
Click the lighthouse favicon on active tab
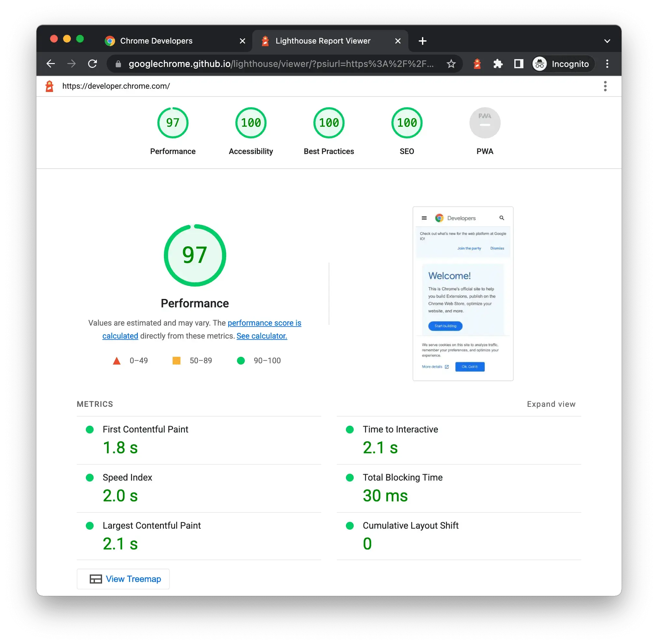click(x=265, y=41)
